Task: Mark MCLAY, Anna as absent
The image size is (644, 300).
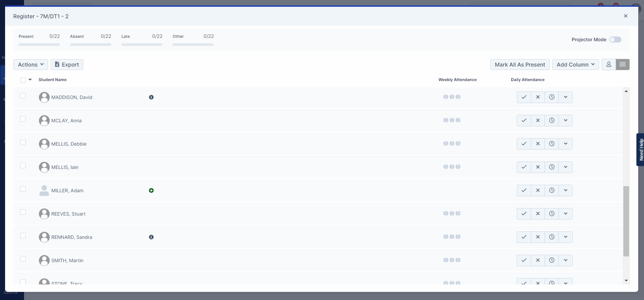Action: (538, 121)
